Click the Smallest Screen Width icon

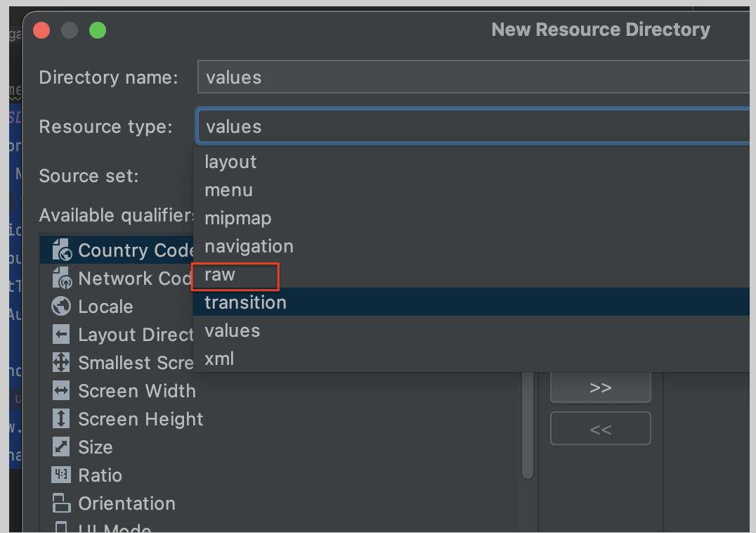click(x=60, y=362)
